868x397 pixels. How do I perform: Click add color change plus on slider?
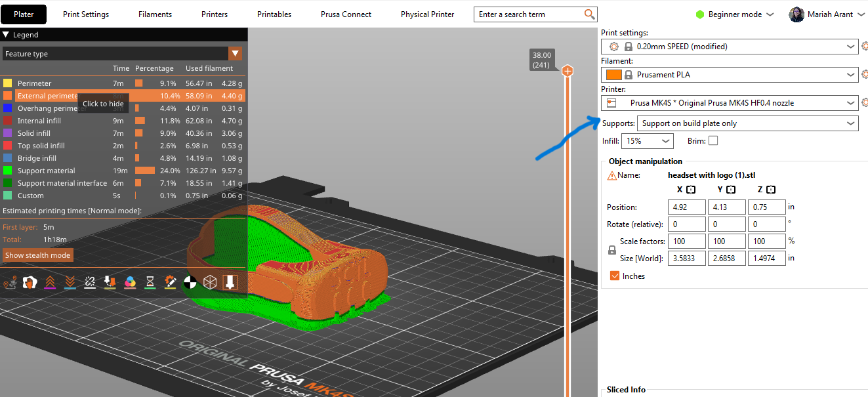click(x=568, y=71)
